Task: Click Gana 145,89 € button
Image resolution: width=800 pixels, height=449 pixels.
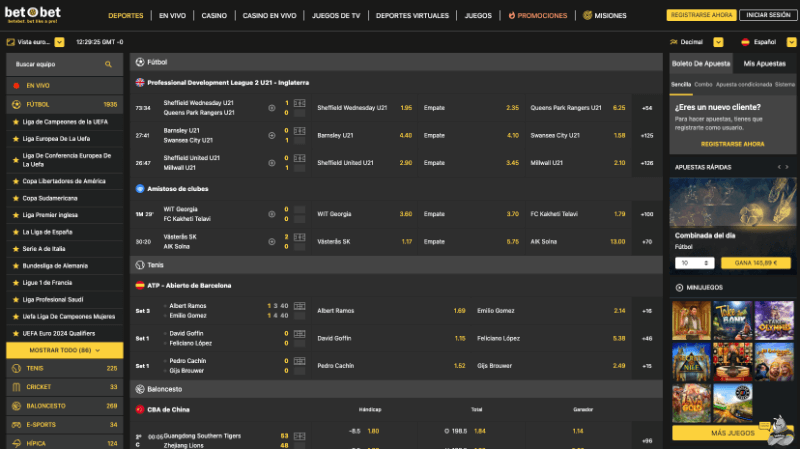Action: pos(756,263)
